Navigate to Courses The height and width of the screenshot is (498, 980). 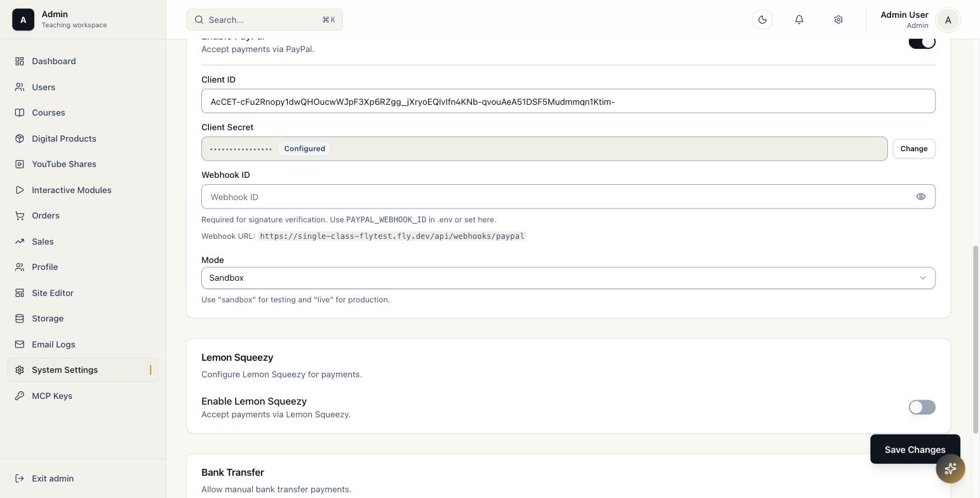click(x=83, y=112)
